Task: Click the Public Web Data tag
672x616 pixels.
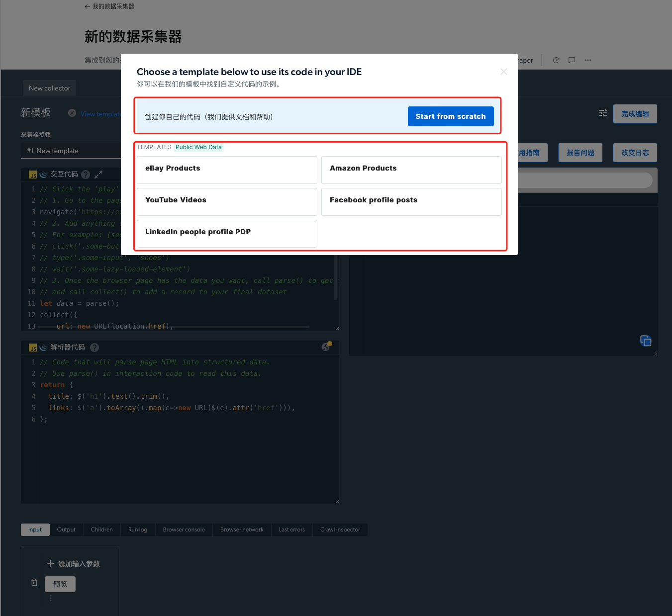Action: point(198,147)
